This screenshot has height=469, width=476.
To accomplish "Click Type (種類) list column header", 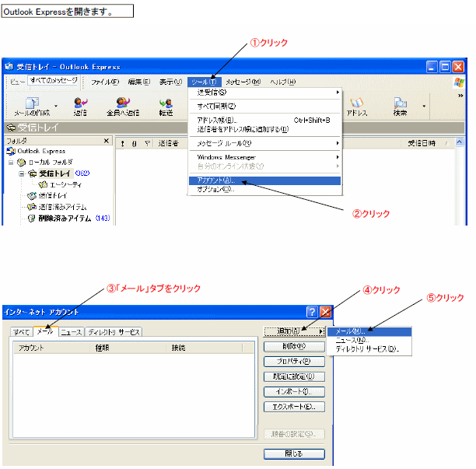I will coord(128,348).
